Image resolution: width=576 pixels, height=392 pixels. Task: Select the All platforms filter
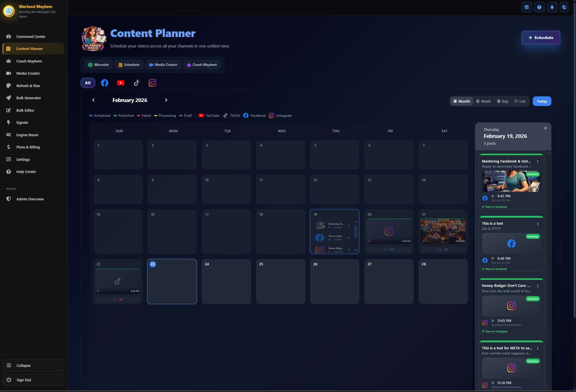pyautogui.click(x=88, y=83)
